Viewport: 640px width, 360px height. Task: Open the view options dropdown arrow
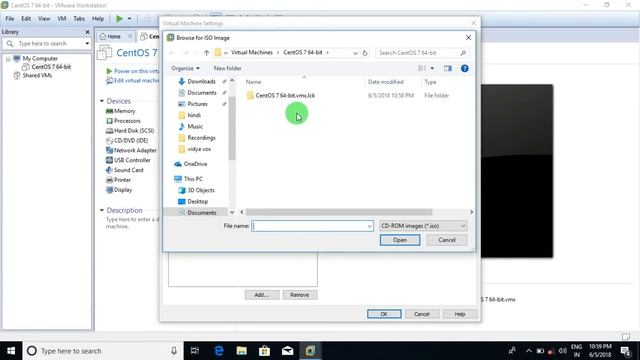pos(432,68)
